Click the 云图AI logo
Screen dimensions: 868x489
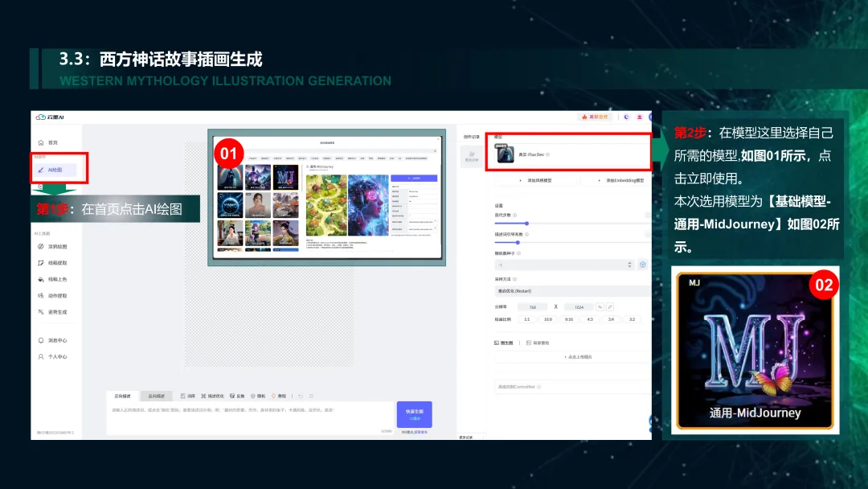pyautogui.click(x=50, y=117)
